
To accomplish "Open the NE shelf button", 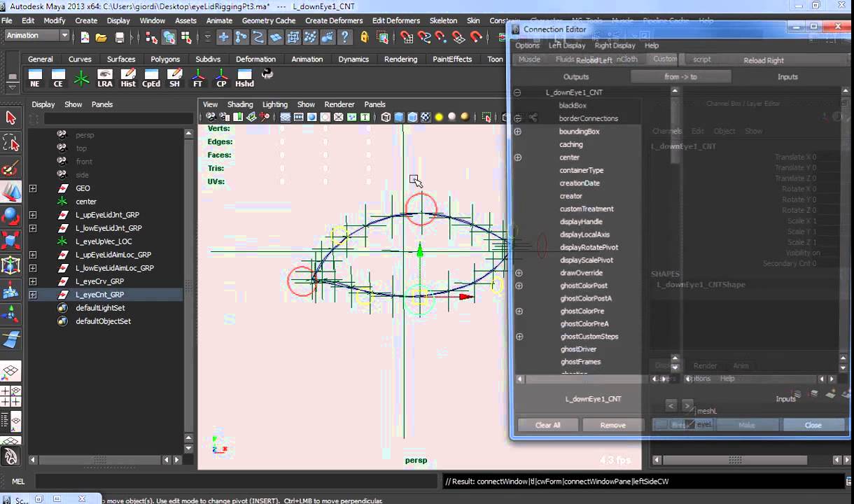I will click(35, 77).
